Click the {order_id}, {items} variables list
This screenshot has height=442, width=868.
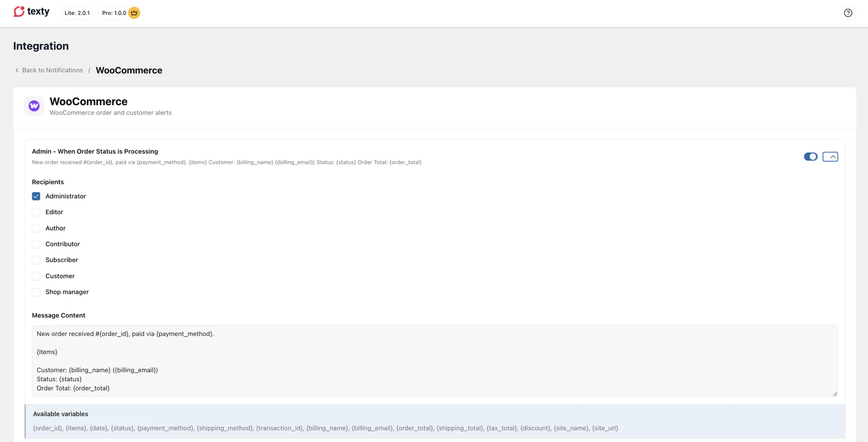pos(325,428)
